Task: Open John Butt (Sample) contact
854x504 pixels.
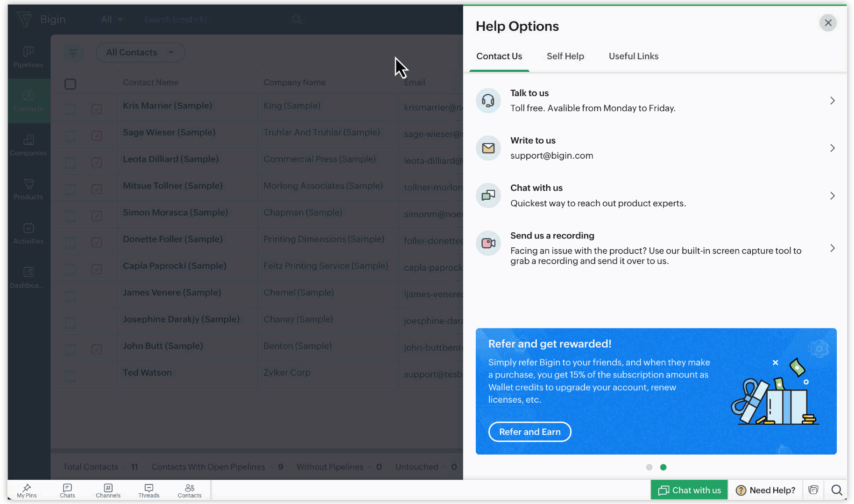Action: (163, 346)
